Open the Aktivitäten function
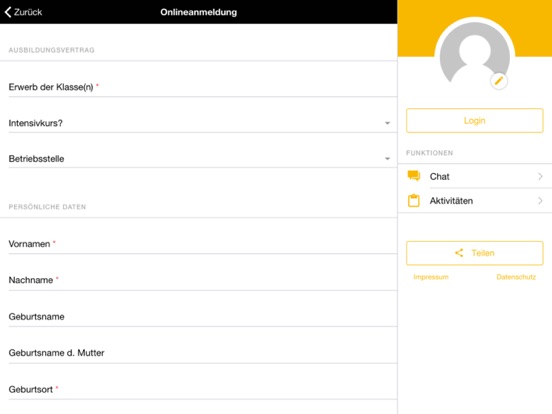This screenshot has height=414, width=552. [475, 201]
